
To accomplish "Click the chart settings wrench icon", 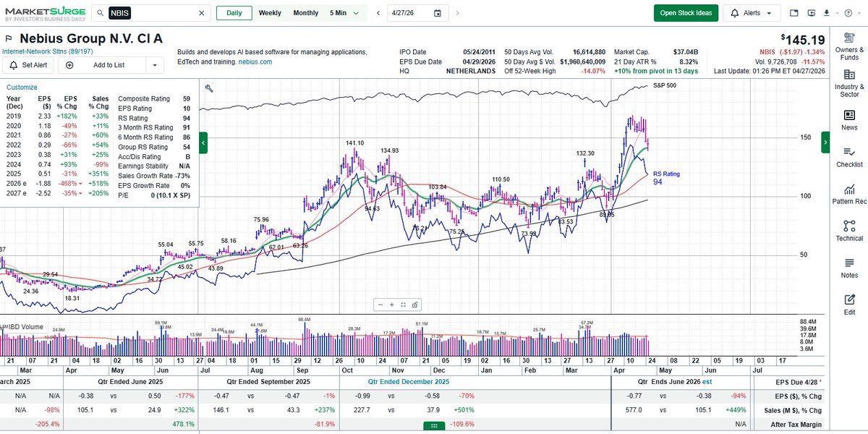I will click(209, 88).
